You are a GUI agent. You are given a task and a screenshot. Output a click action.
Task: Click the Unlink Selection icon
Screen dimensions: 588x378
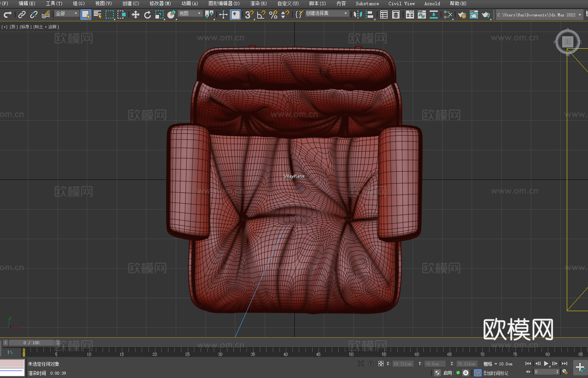click(x=34, y=14)
